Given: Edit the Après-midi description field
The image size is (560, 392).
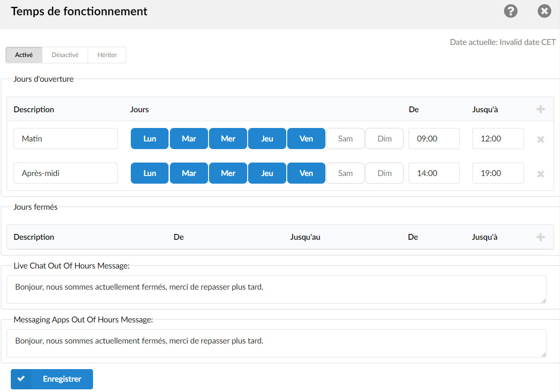Looking at the screenshot, I should 66,173.
